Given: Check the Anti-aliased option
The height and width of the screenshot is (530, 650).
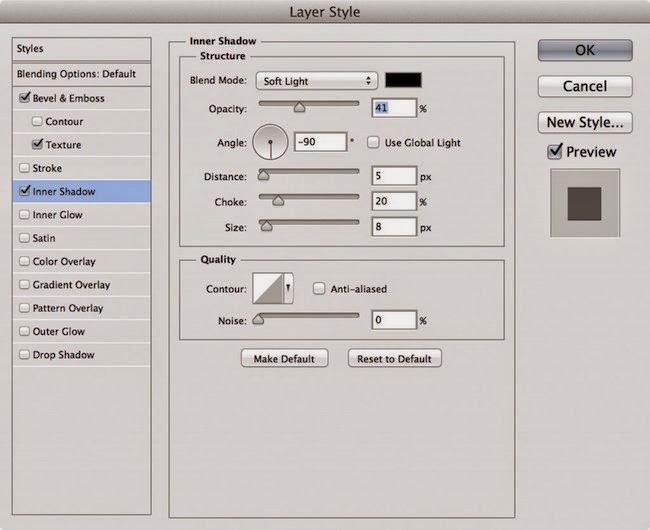Looking at the screenshot, I should point(319,288).
